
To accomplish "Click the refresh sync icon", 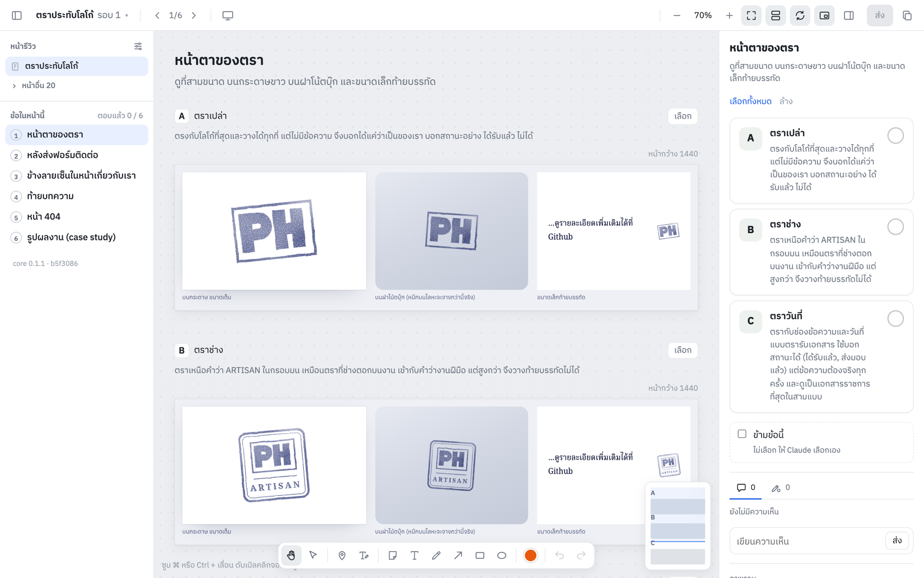I will pos(800,15).
